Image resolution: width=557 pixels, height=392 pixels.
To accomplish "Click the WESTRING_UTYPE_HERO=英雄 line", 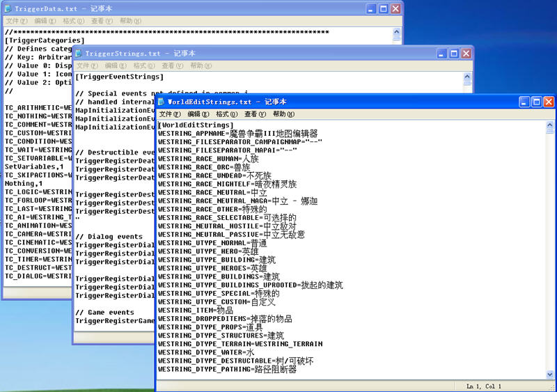I will coord(208,251).
